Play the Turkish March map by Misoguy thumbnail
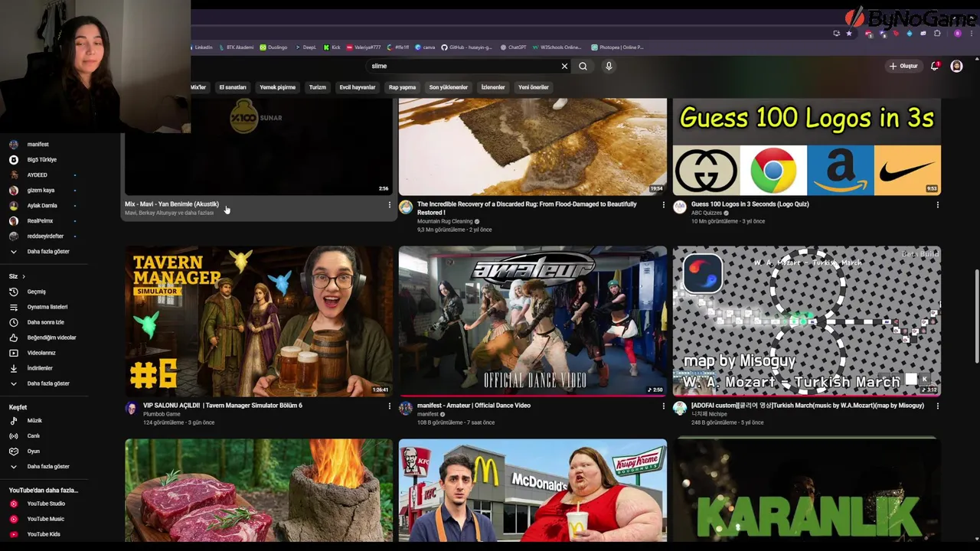Screen dimensions: 980x551 (807, 321)
